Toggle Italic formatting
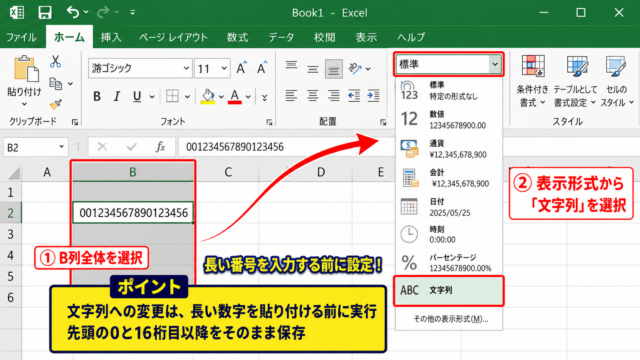Viewport: 640px width, 360px height. (117, 96)
